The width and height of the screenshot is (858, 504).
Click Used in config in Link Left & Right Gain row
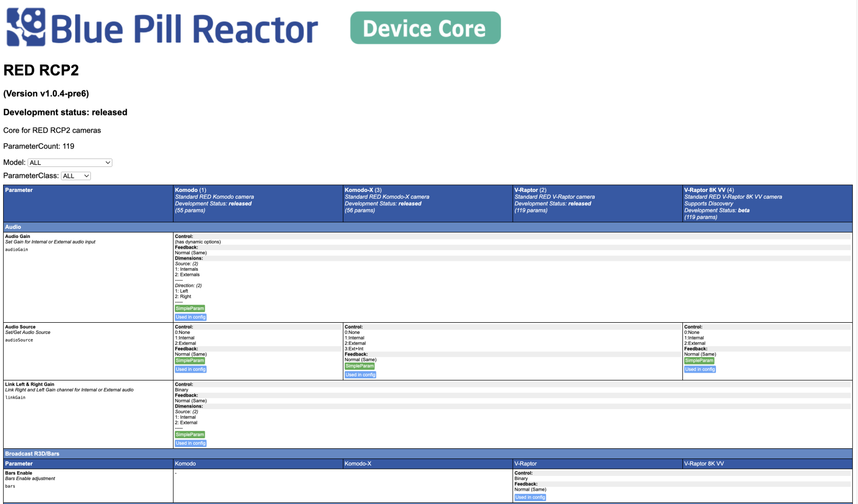[190, 443]
